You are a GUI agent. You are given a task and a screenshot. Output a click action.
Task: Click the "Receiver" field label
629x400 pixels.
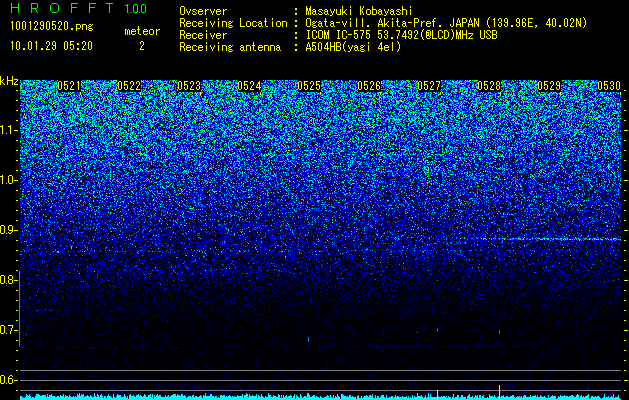click(203, 35)
